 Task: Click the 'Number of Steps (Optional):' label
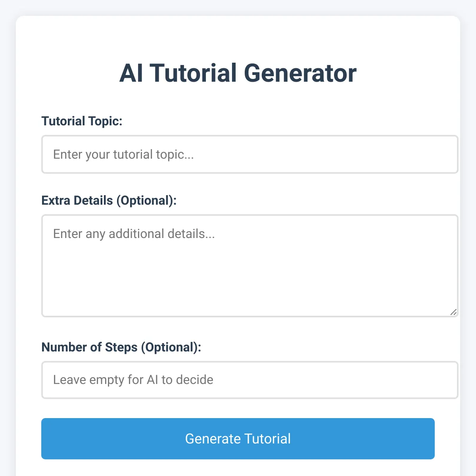click(x=121, y=347)
